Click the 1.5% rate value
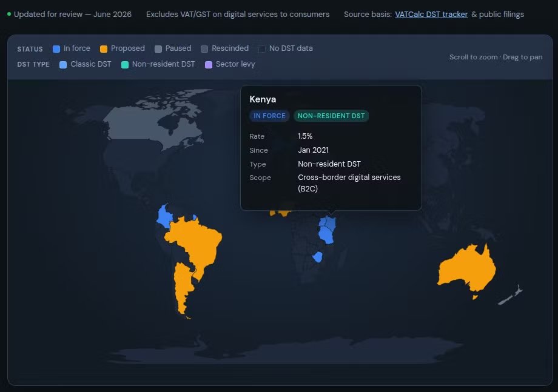The width and height of the screenshot is (558, 392). [305, 136]
